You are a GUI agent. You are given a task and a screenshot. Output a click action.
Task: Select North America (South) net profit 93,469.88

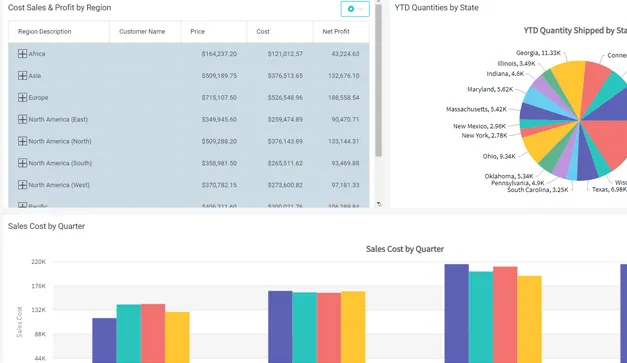(345, 163)
